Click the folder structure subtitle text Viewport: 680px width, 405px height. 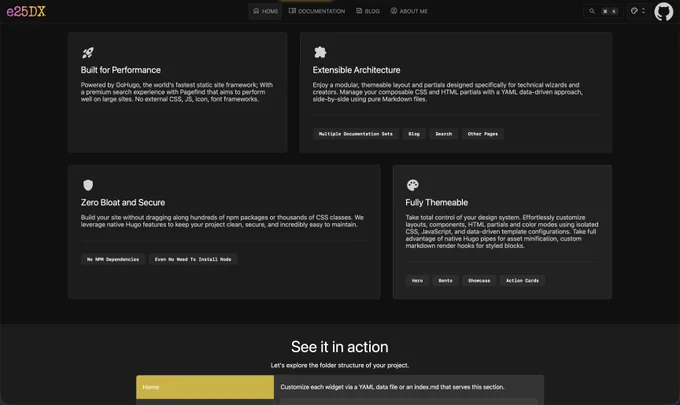pos(340,366)
